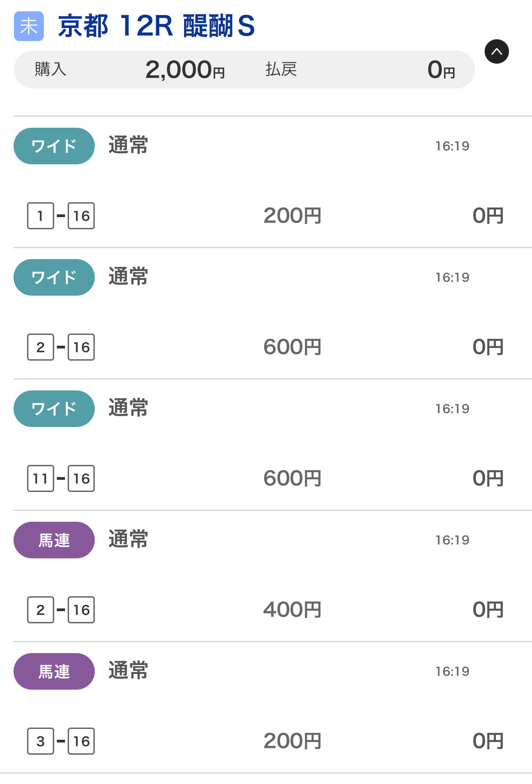Click horse number 3 box
Image resolution: width=532 pixels, height=784 pixels.
click(40, 741)
